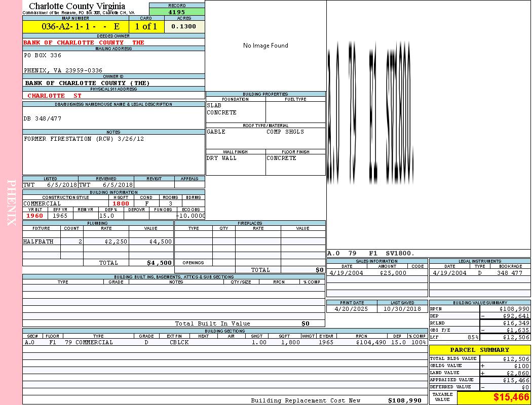Click LCF 85% percentage
Viewport: 532px width, 405px height.
pyautogui.click(x=473, y=337)
